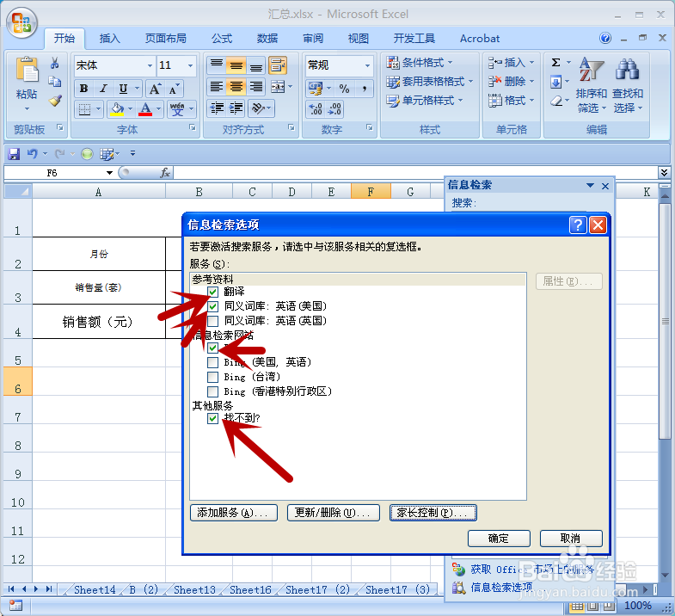Image resolution: width=675 pixels, height=616 pixels.
Task: Click the Paste clipboard icon
Action: point(27,70)
